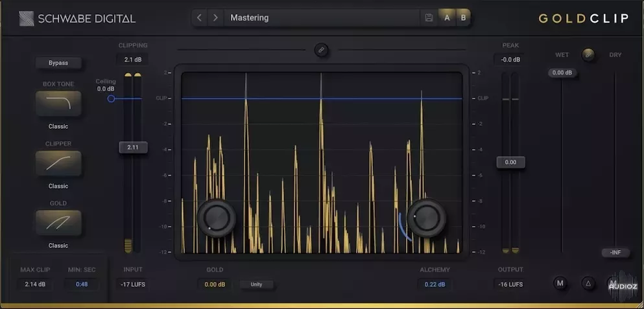Click the wet/dry link icon
Viewport: 644px width, 309px height.
coord(588,54)
